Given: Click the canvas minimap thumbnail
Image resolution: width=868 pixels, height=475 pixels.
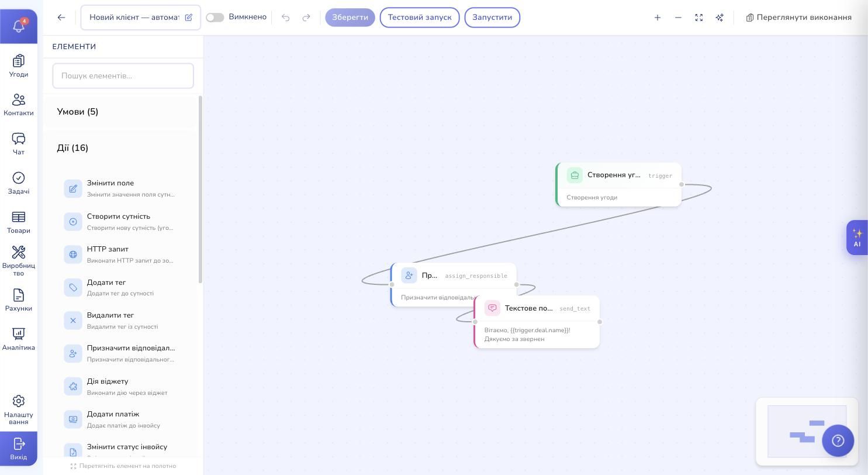Looking at the screenshot, I should pyautogui.click(x=807, y=432).
